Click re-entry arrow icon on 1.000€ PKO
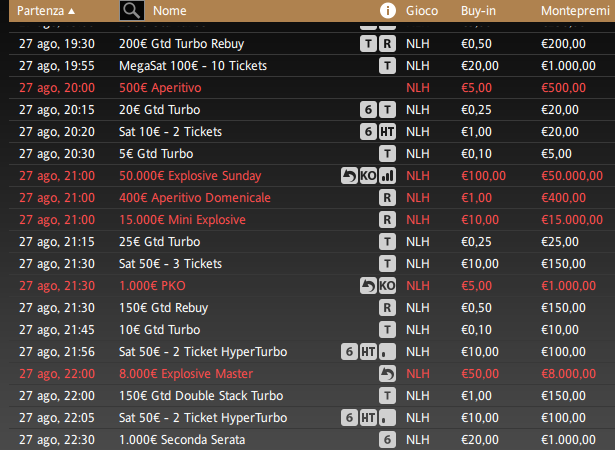Viewport: 615px width, 450px height. (x=368, y=286)
